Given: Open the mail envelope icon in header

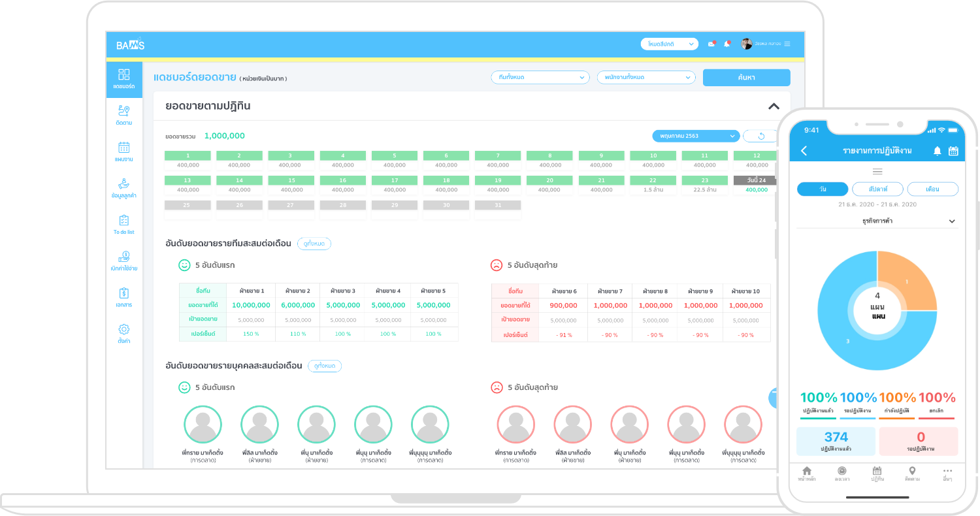Looking at the screenshot, I should click(712, 44).
